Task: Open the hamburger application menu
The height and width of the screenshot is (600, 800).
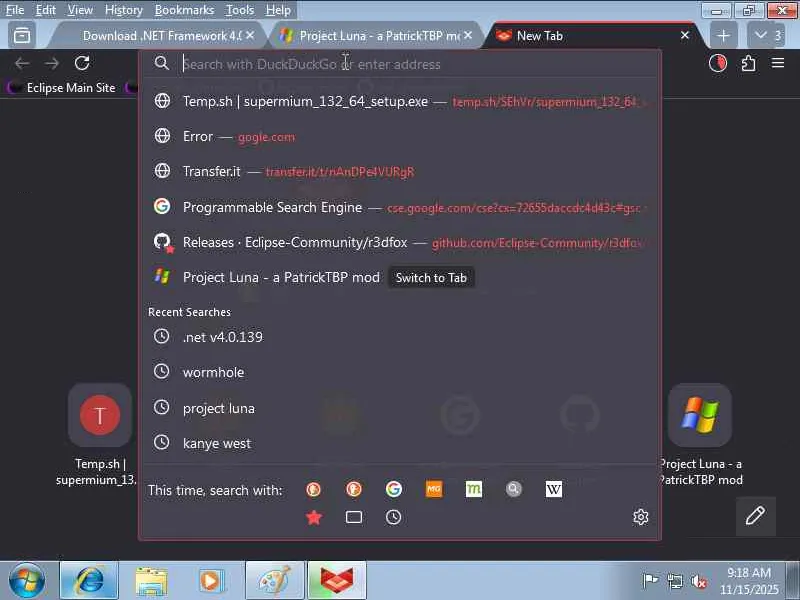Action: point(778,63)
